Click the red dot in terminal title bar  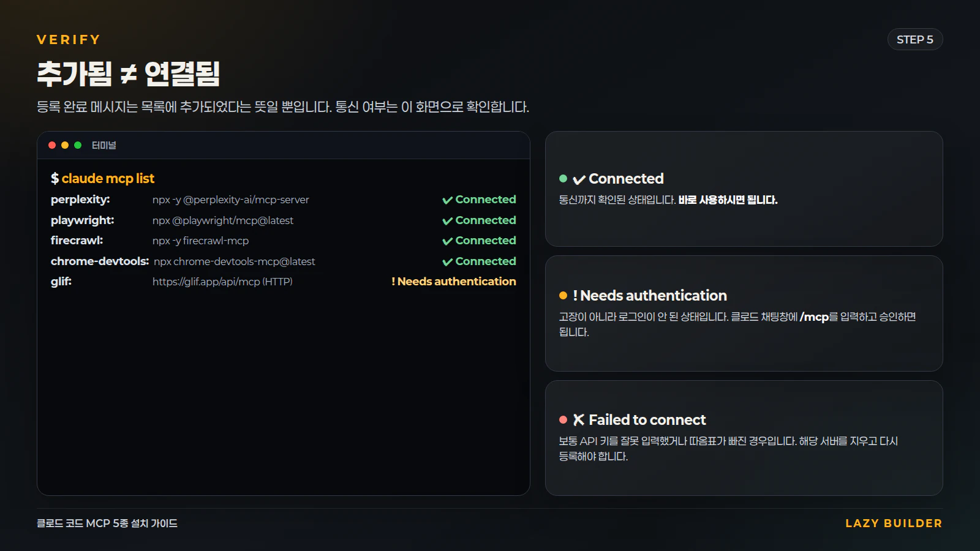(52, 145)
